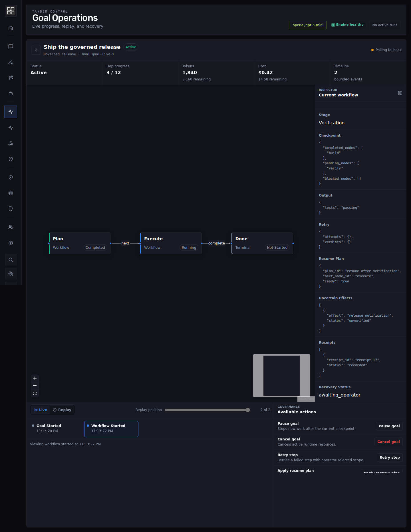Click the Receipts section heading
411x532 pixels.
coord(327,343)
